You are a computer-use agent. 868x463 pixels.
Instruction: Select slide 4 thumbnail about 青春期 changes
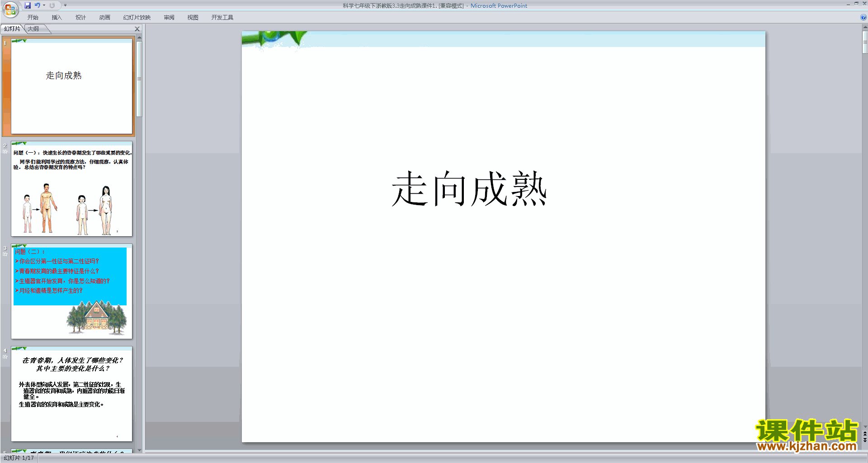[x=71, y=394]
